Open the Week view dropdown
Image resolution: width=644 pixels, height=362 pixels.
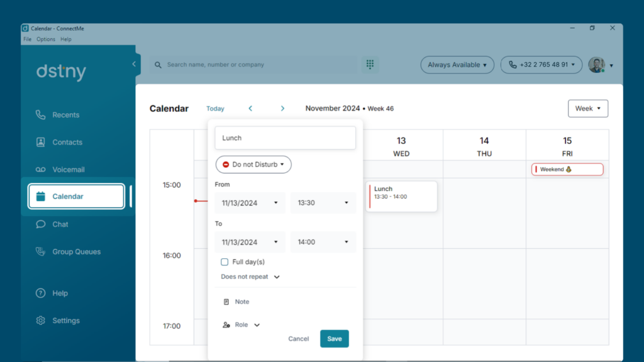click(588, 108)
